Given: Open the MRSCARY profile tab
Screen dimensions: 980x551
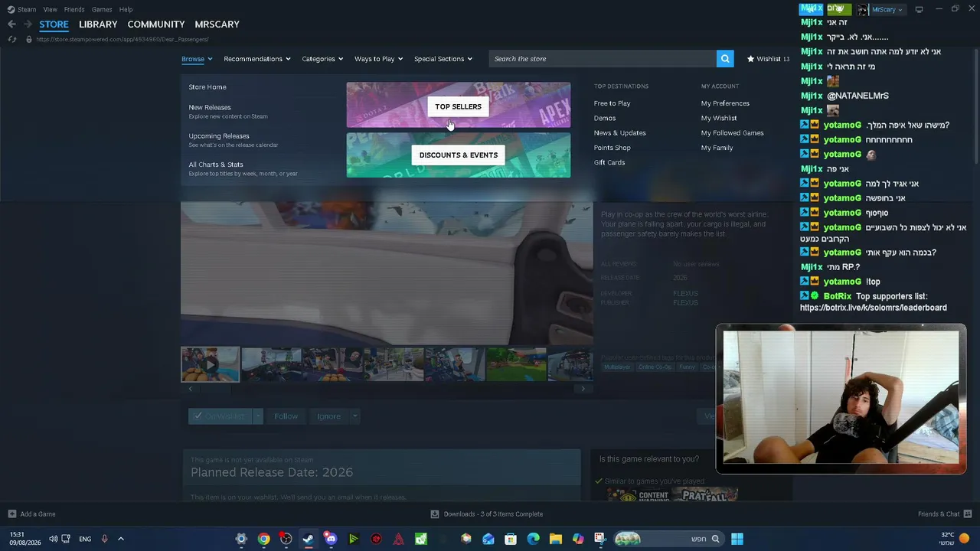Looking at the screenshot, I should click(x=217, y=24).
